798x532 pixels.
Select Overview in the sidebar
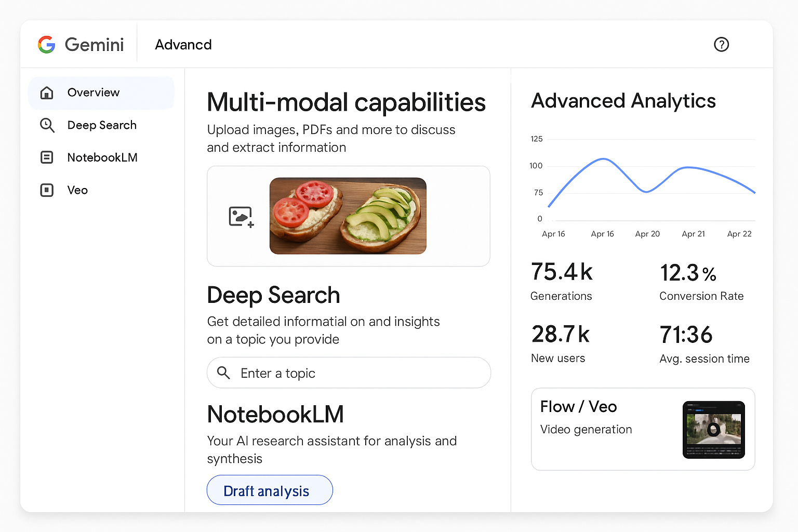[101, 92]
